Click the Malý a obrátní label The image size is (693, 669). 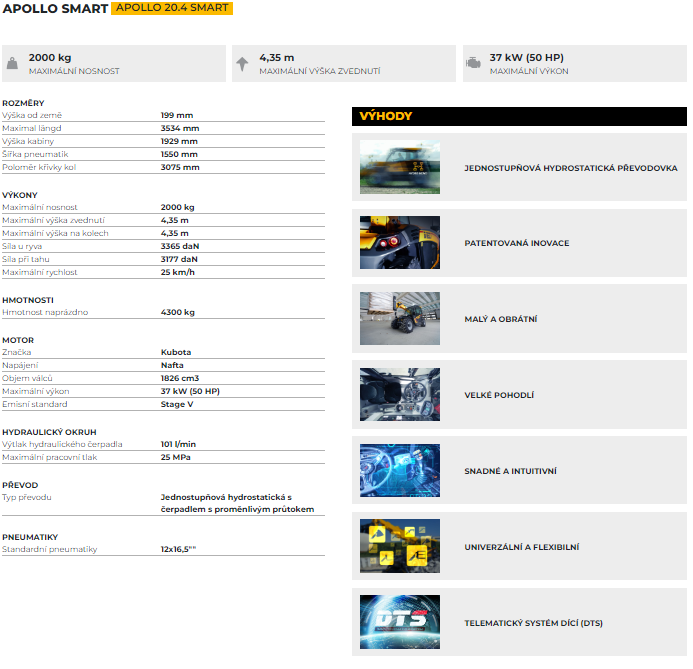[x=501, y=319]
